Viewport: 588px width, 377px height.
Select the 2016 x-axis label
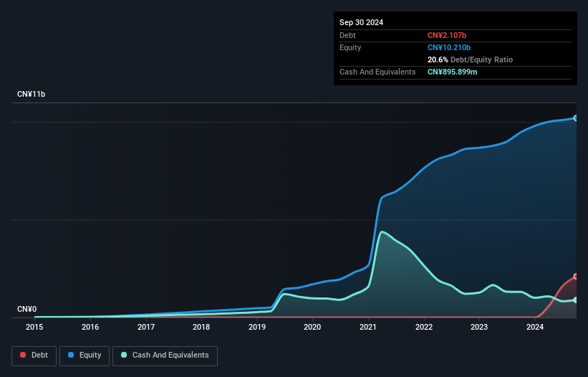click(x=90, y=327)
